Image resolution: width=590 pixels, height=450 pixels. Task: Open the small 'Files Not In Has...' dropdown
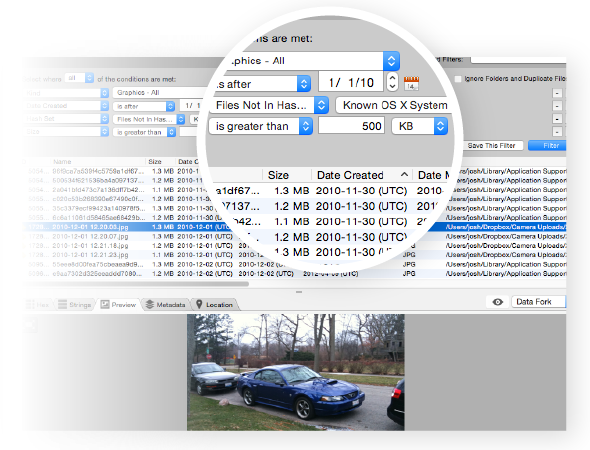149,119
